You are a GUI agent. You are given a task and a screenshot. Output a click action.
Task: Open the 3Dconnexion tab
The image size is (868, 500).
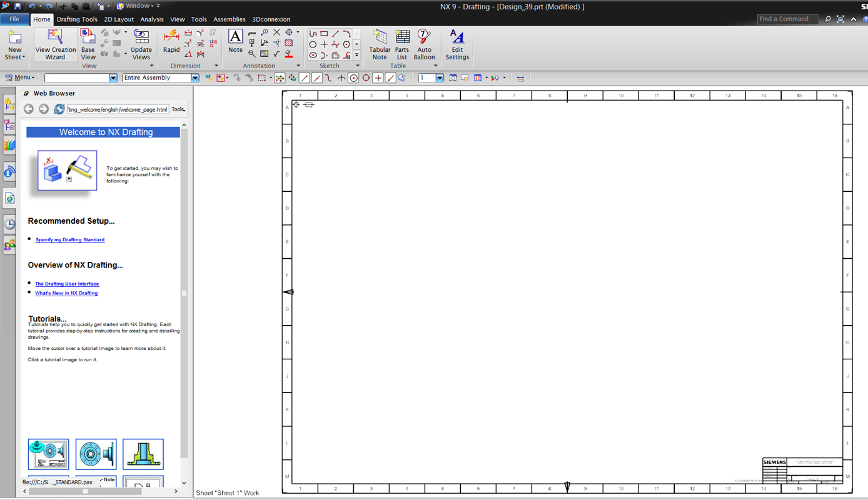coord(271,19)
